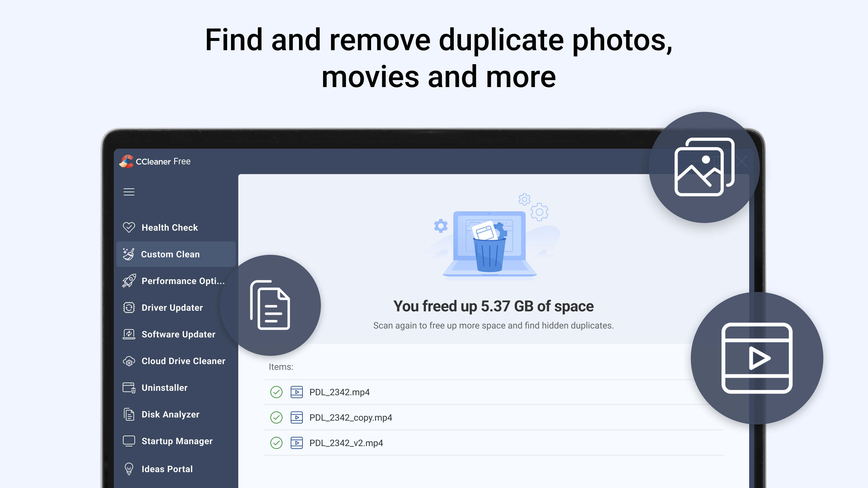Switch to the Uninstaller section
The height and width of the screenshot is (488, 868).
pyautogui.click(x=164, y=388)
